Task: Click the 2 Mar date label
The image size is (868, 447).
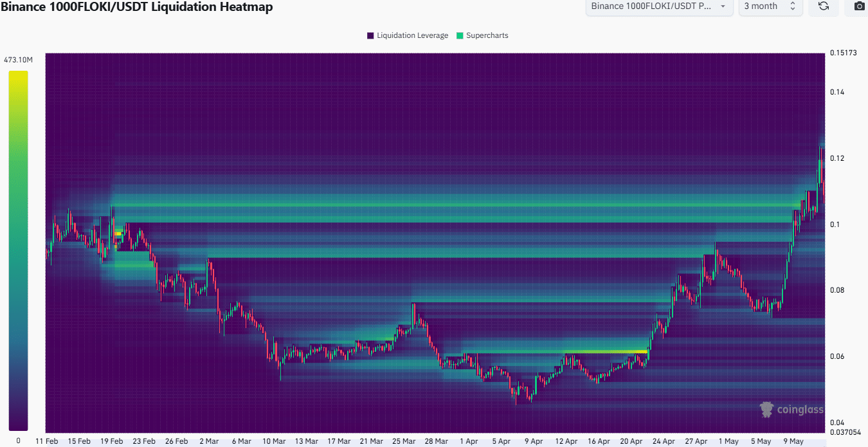Action: click(x=209, y=441)
